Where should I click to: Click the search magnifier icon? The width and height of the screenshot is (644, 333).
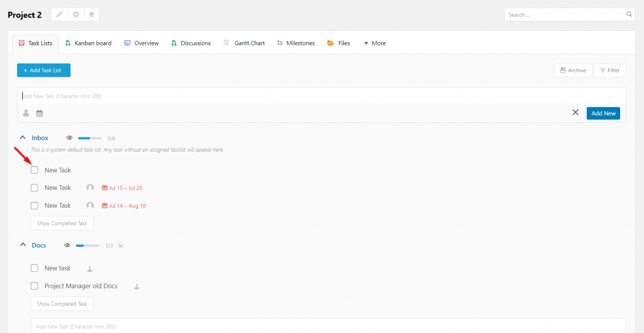pyautogui.click(x=629, y=14)
